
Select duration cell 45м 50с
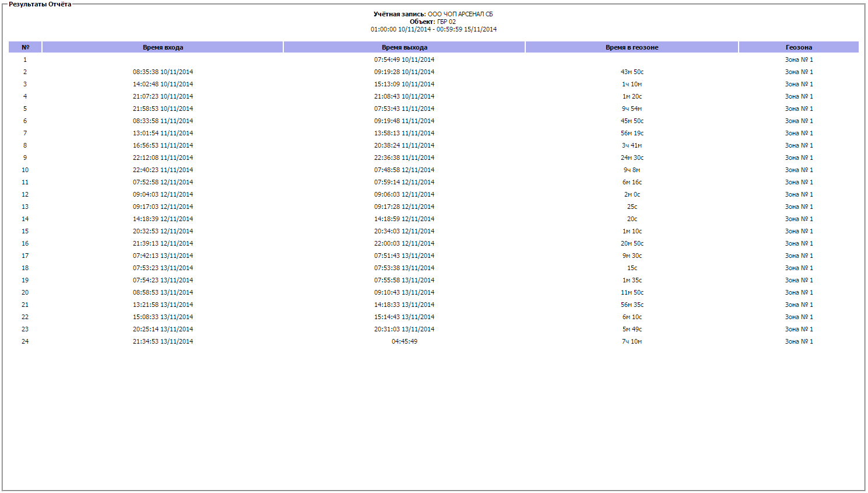click(x=632, y=121)
